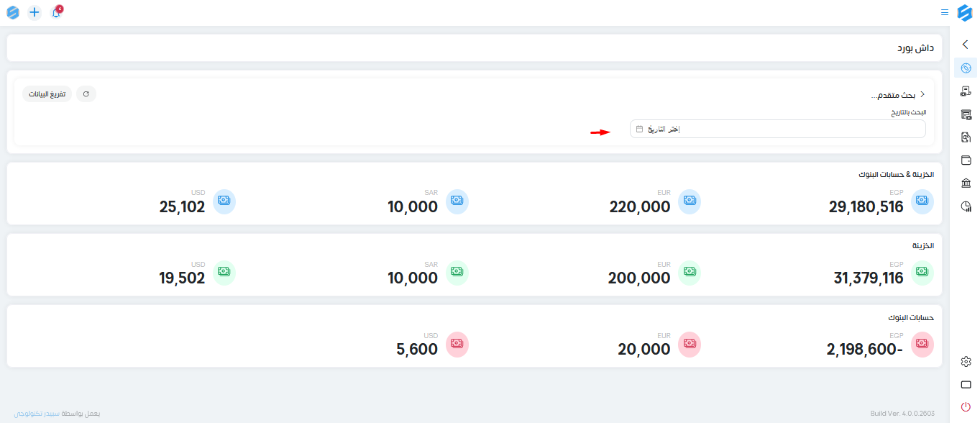
Task: Click the داش بورد page title
Action: click(915, 47)
